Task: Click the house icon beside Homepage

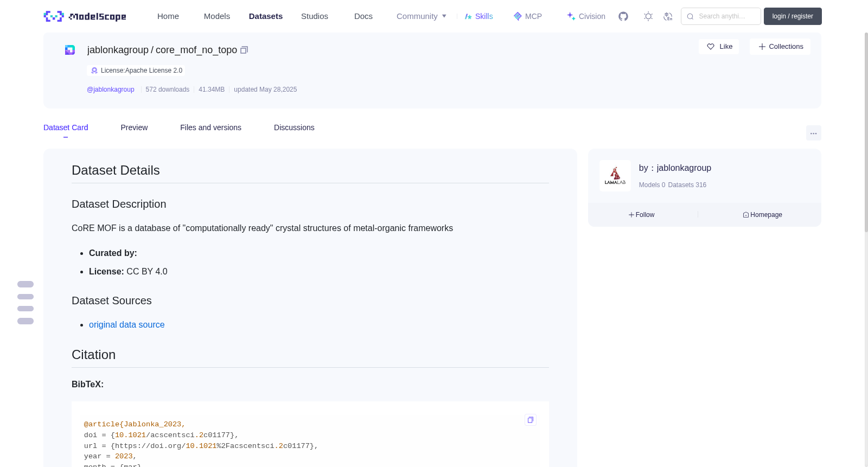Action: coord(746,215)
